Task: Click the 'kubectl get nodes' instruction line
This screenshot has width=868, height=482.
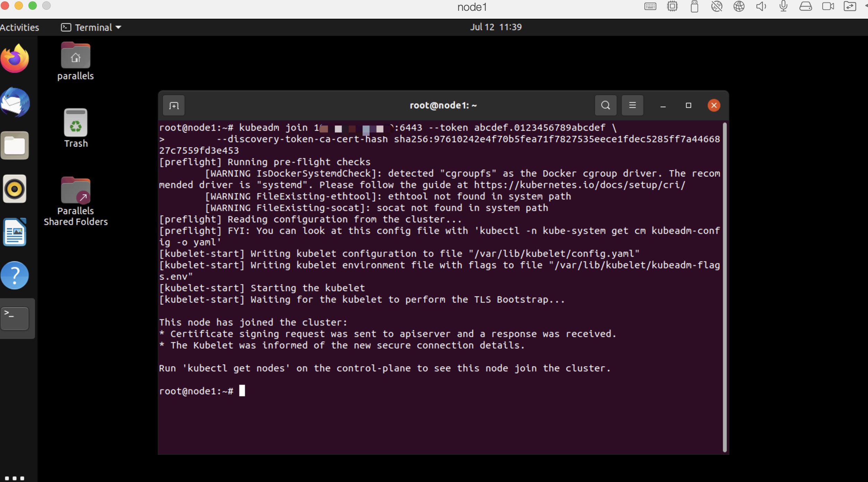Action: click(385, 368)
